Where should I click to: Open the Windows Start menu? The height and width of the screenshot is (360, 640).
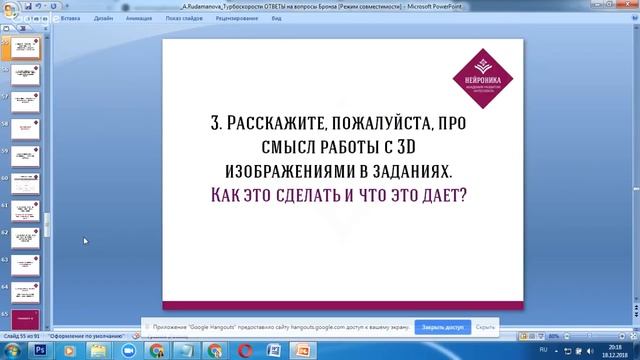click(11, 351)
